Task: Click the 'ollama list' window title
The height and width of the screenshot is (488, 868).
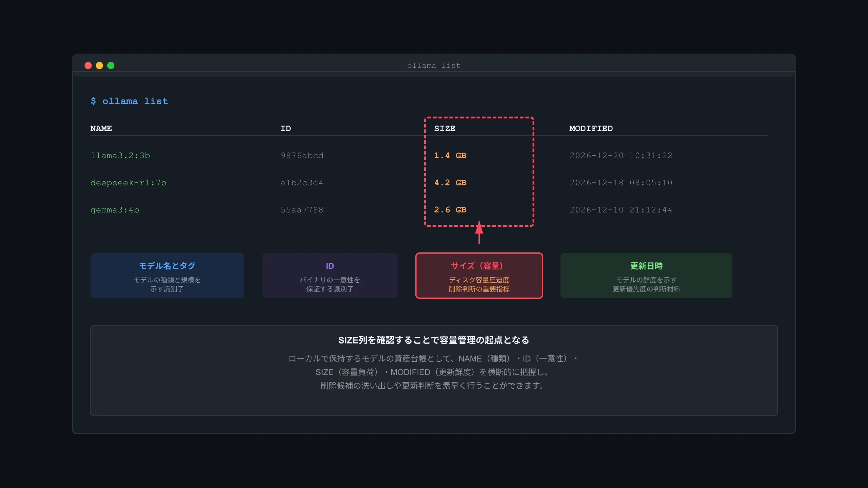Action: 434,65
